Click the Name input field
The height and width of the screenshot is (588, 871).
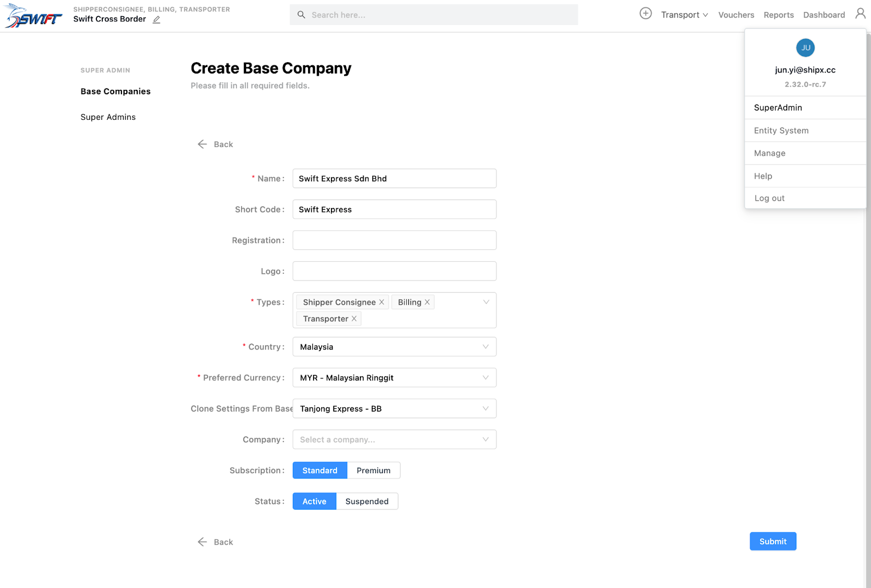tap(395, 179)
